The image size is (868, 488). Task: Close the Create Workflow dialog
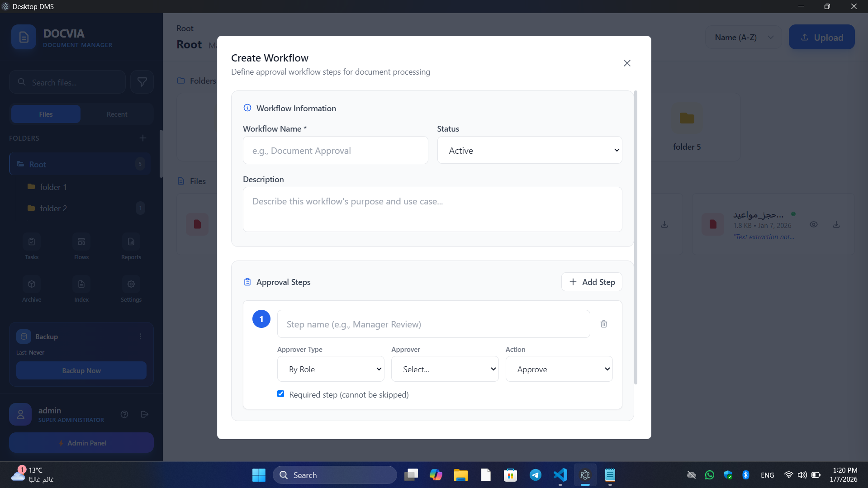point(627,63)
